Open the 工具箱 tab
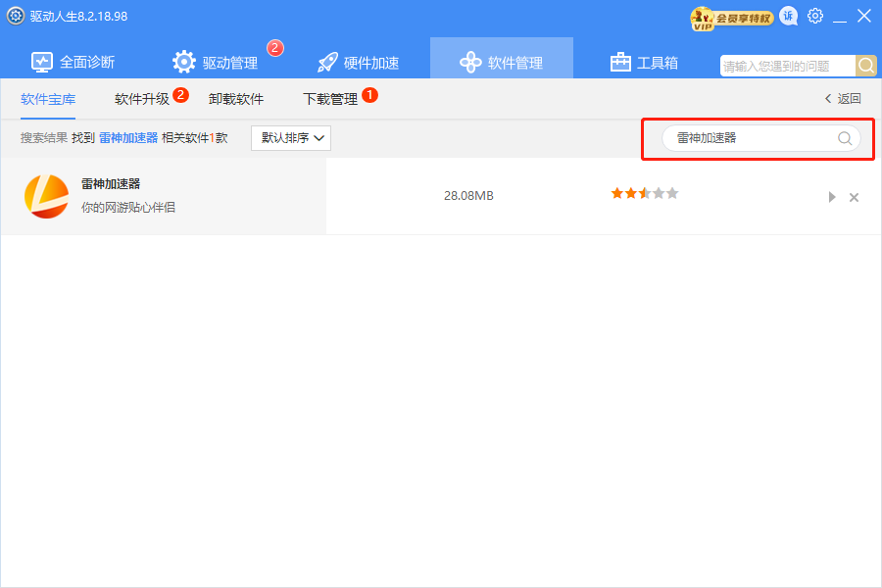Image resolution: width=882 pixels, height=588 pixels. point(644,62)
